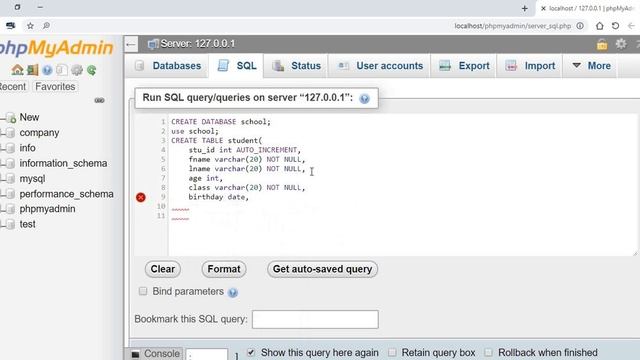Click the New database icon in tree
The width and height of the screenshot is (640, 360).
click(11, 118)
